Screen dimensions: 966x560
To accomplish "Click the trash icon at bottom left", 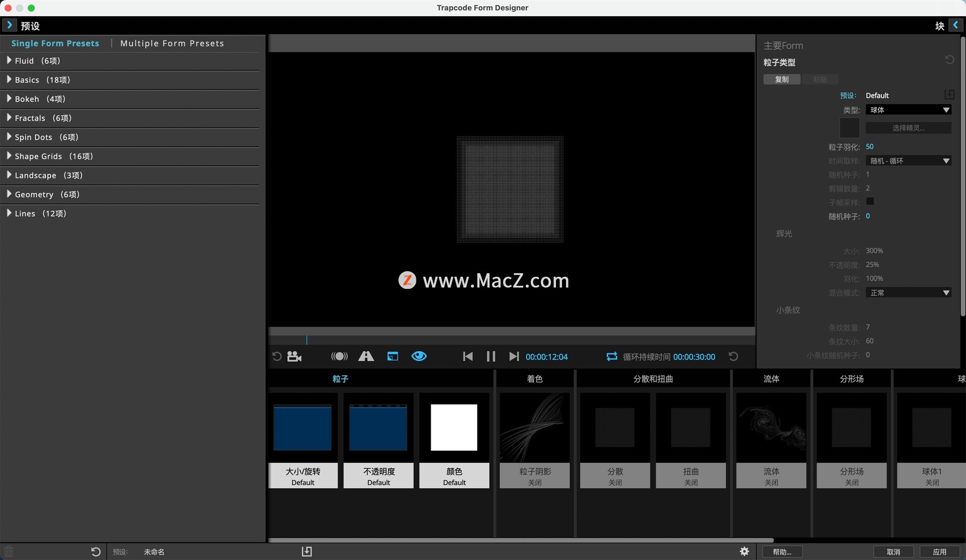I will point(9,552).
